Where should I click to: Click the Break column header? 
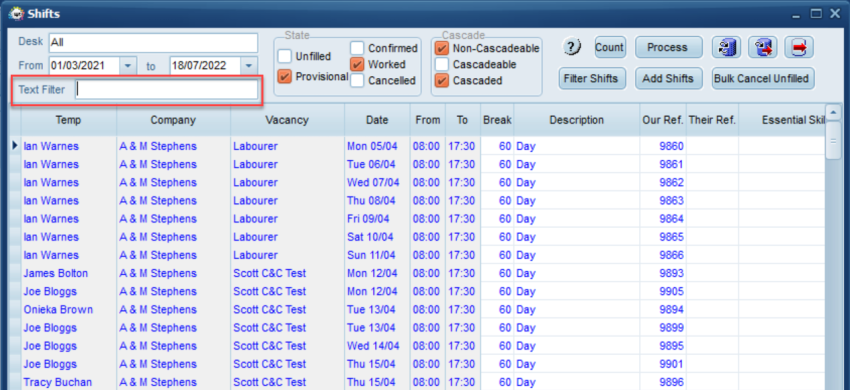(497, 120)
